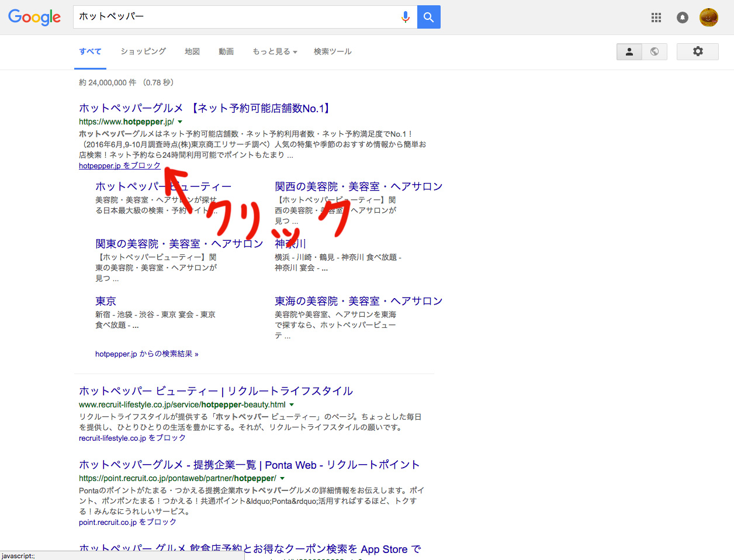This screenshot has height=560, width=734.
Task: Click the 約 24,000,000 件 result count
Action: [x=108, y=82]
